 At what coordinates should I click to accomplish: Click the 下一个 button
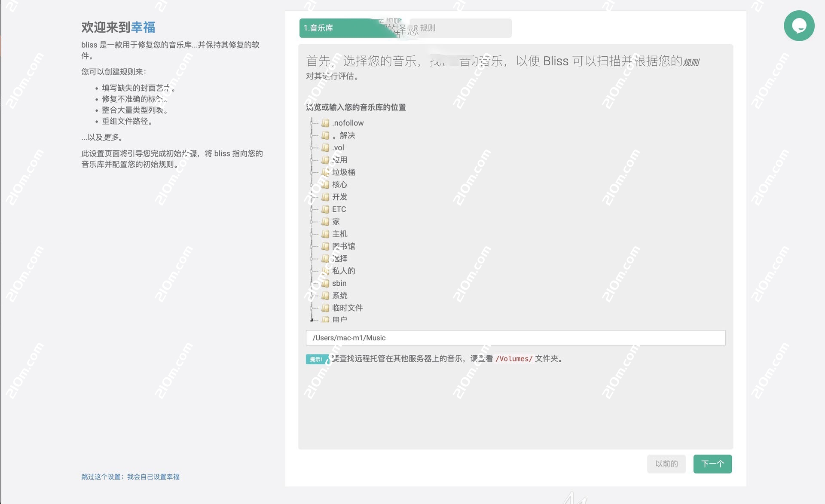coord(712,464)
